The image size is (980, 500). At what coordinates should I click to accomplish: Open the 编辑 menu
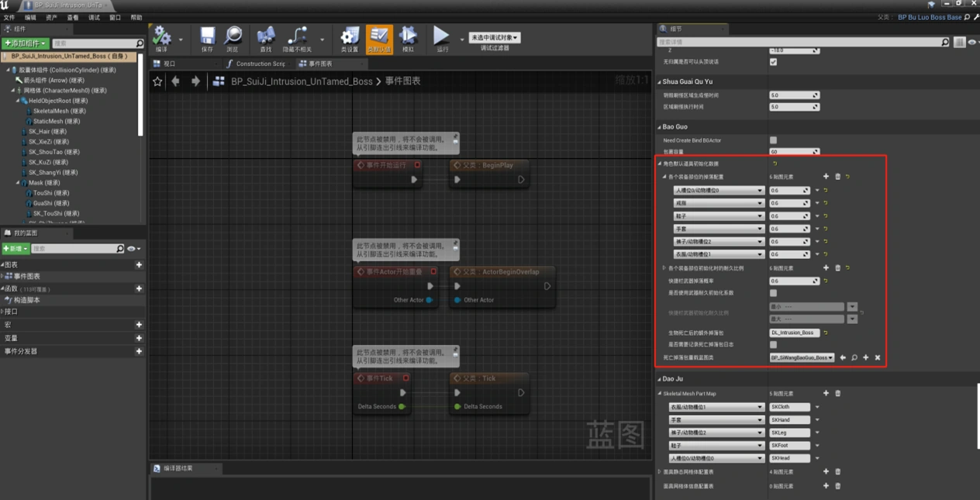point(30,17)
